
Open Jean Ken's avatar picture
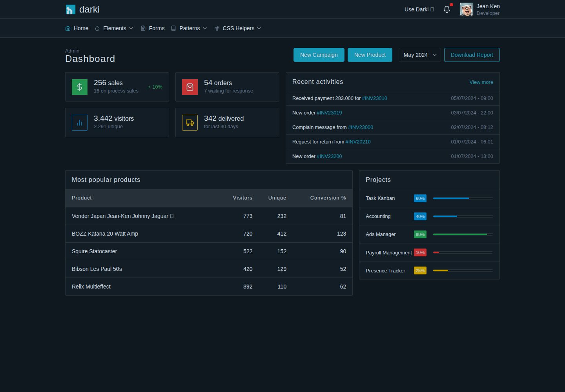click(x=467, y=9)
